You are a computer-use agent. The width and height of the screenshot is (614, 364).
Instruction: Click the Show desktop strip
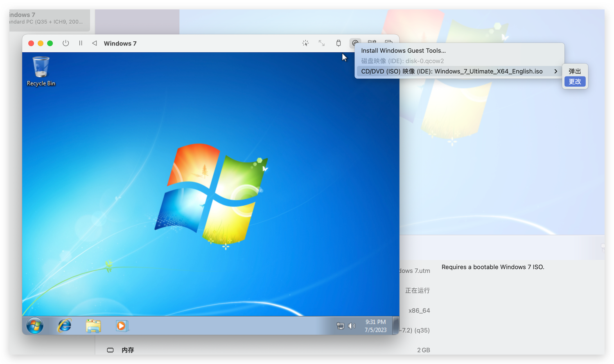point(396,326)
